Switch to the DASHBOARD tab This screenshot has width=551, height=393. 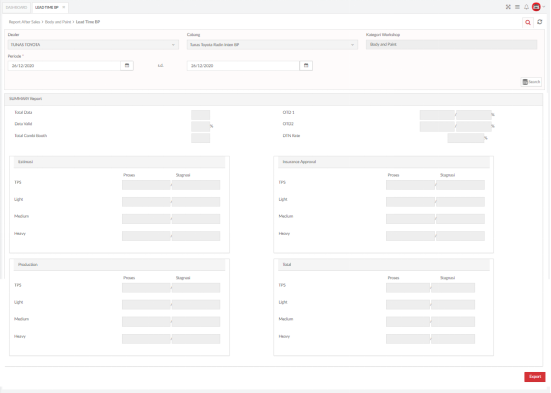(x=17, y=7)
